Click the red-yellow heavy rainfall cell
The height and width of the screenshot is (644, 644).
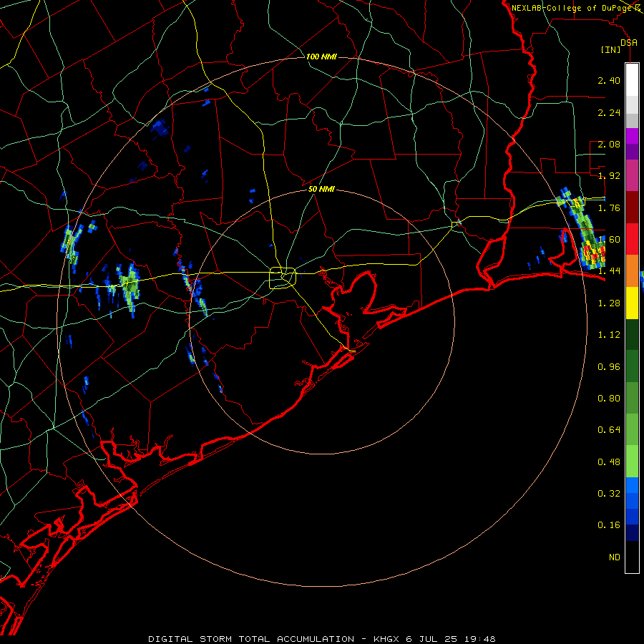tap(594, 253)
